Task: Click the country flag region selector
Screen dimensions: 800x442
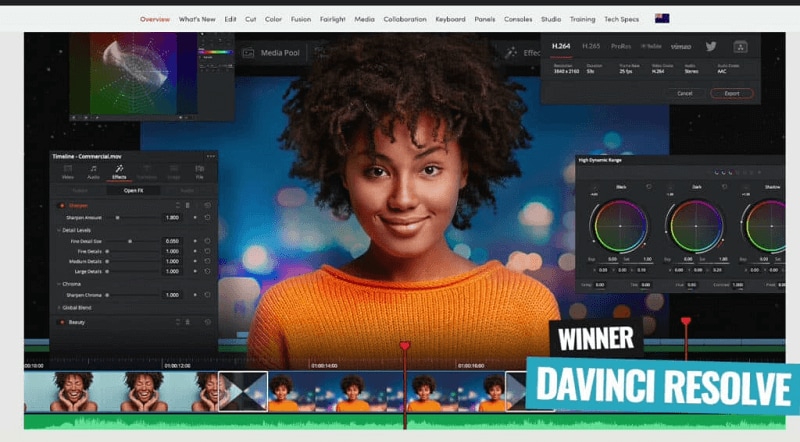Action: pos(662,18)
